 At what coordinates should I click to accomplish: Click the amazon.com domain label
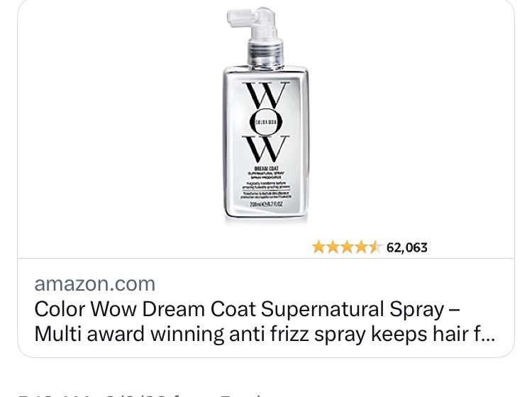click(94, 284)
